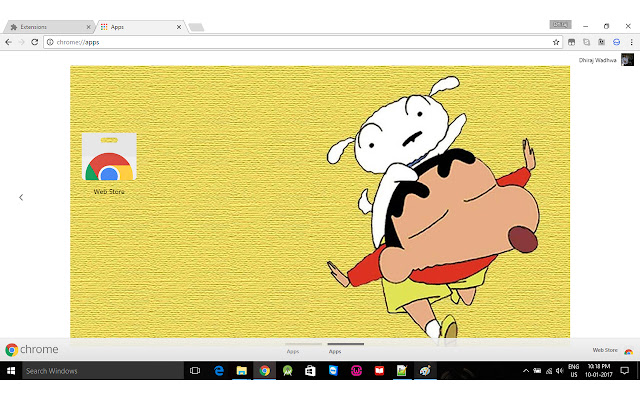
Task: Click the Chrome icon on the taskbar
Action: coord(264,371)
